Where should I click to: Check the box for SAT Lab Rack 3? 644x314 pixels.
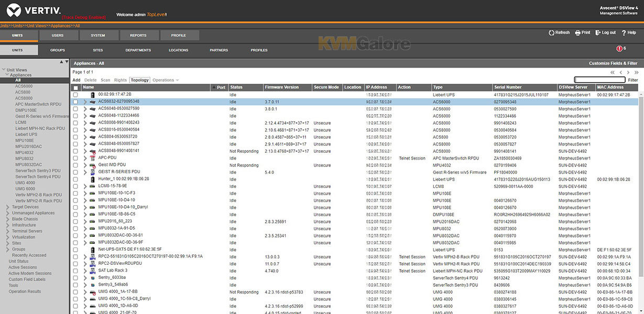(76, 271)
